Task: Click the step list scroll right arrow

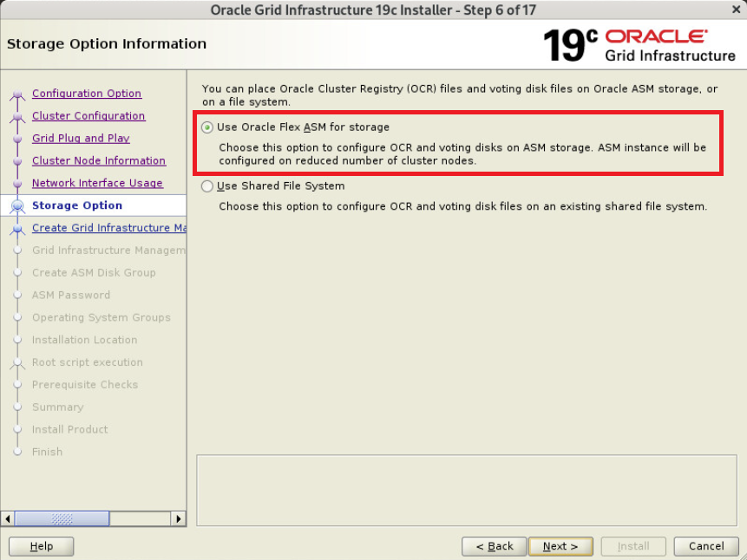Action: pos(178,518)
